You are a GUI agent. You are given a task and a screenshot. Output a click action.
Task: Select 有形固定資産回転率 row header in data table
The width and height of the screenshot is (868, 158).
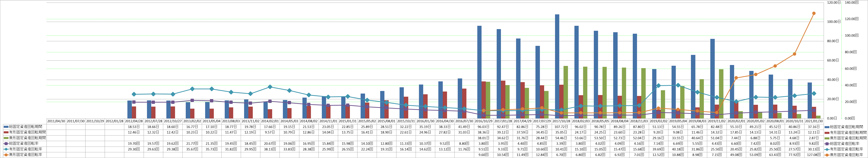[x=23, y=149]
